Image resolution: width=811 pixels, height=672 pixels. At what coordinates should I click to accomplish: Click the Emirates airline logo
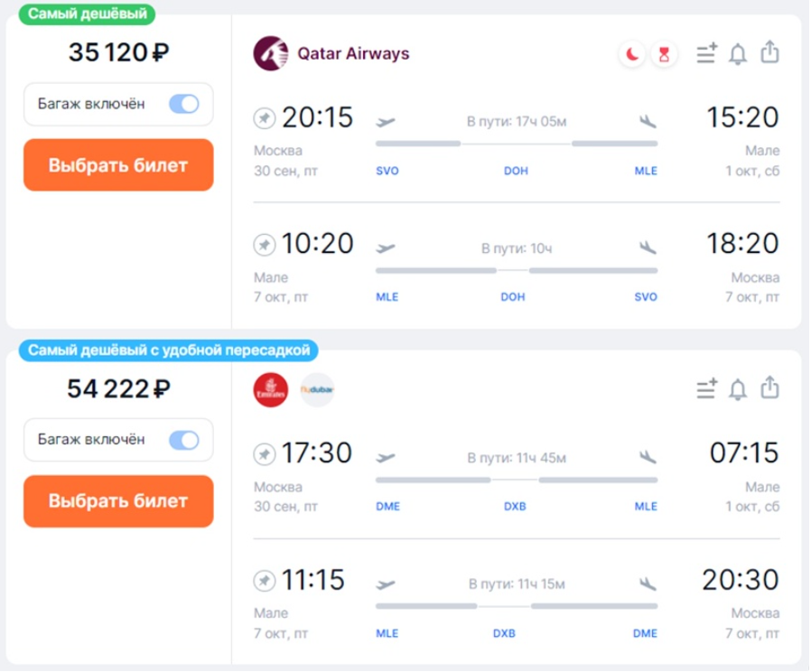271,389
